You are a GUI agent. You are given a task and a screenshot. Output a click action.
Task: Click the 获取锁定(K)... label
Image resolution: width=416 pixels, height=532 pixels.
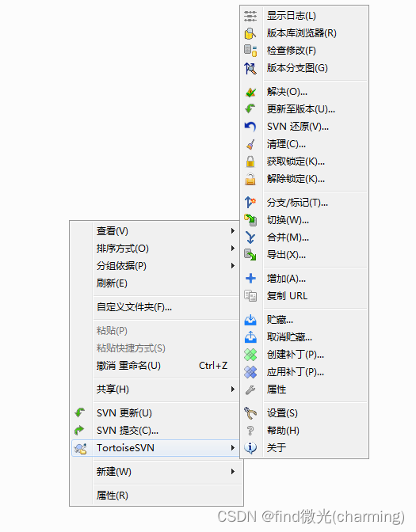pos(296,161)
